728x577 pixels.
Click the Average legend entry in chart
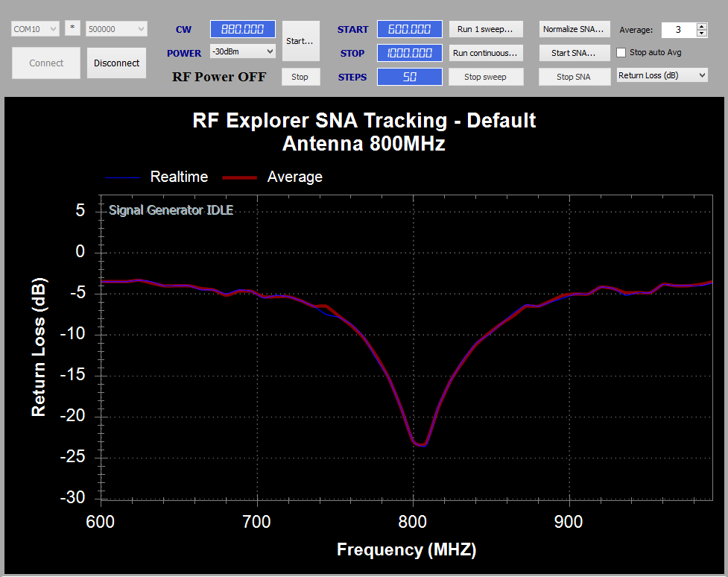273,177
